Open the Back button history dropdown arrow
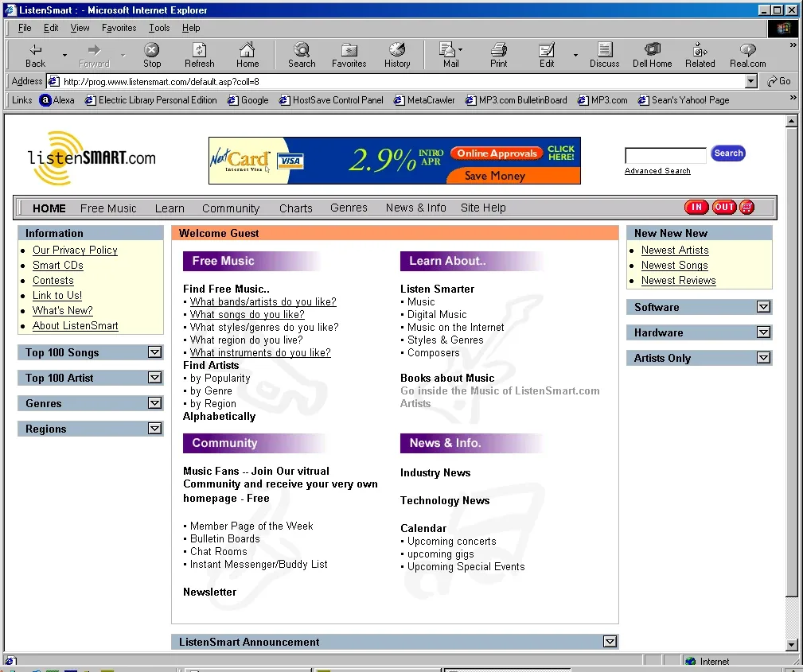This screenshot has width=803, height=672. pyautogui.click(x=64, y=56)
